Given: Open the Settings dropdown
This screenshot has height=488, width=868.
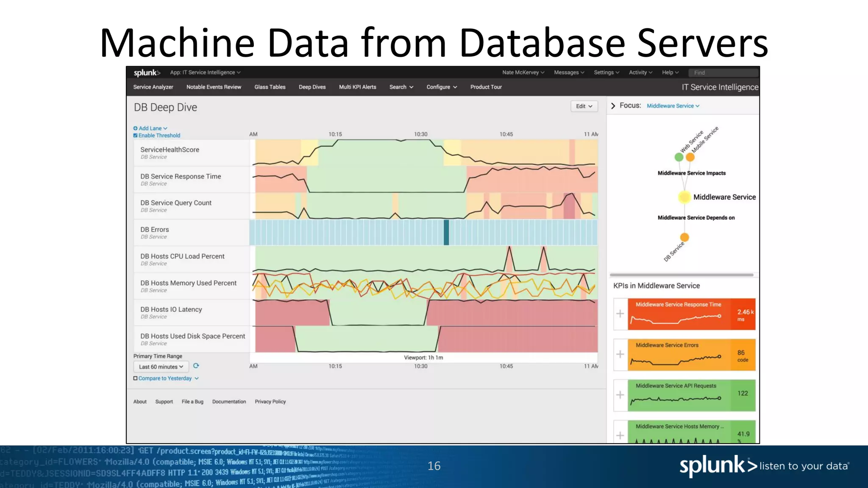Looking at the screenshot, I should click(x=606, y=72).
